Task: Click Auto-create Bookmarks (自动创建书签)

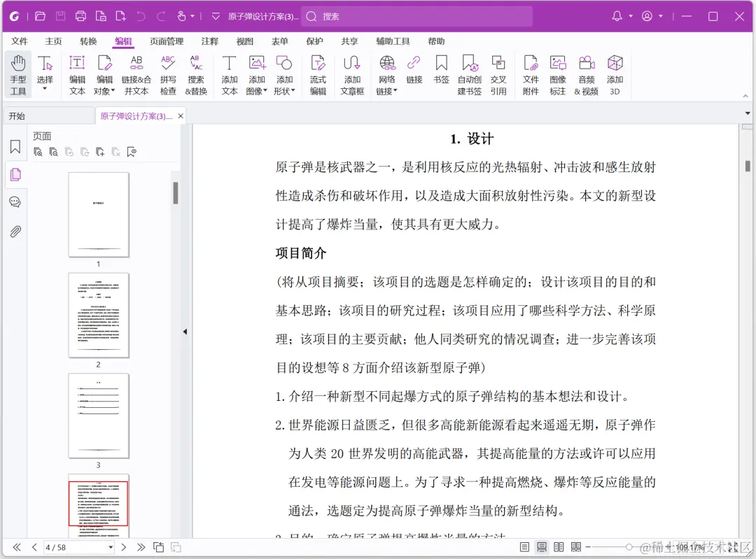Action: tap(470, 75)
